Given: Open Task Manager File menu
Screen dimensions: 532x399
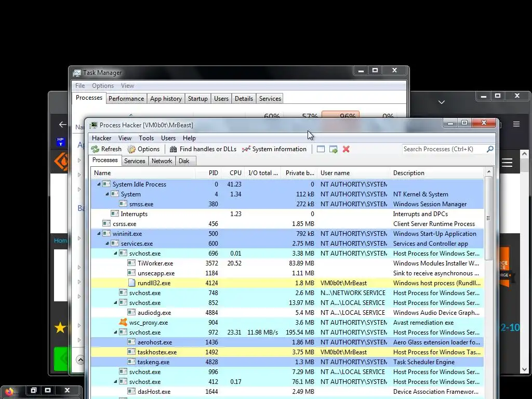Looking at the screenshot, I should pos(80,86).
